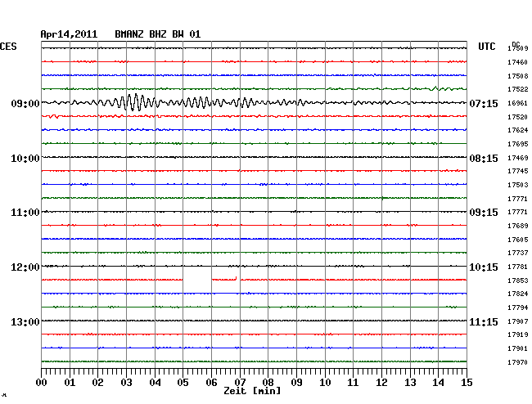Click the offset value 17695
The image size is (532, 404).
(518, 144)
